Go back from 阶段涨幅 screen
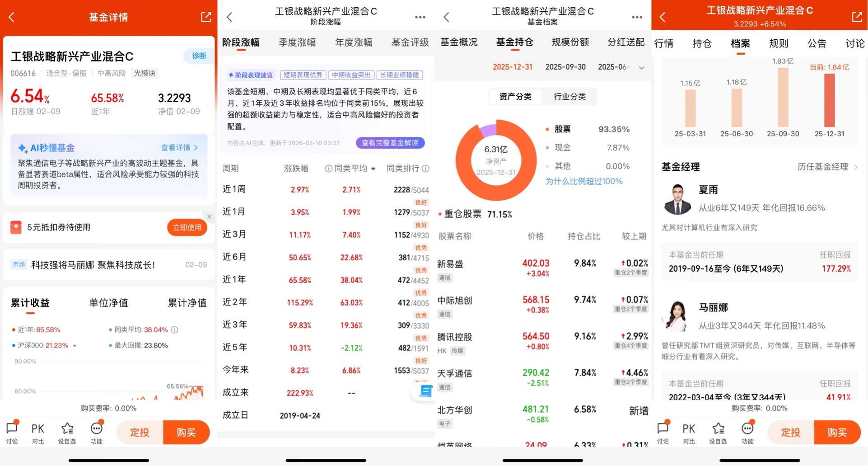 point(229,17)
